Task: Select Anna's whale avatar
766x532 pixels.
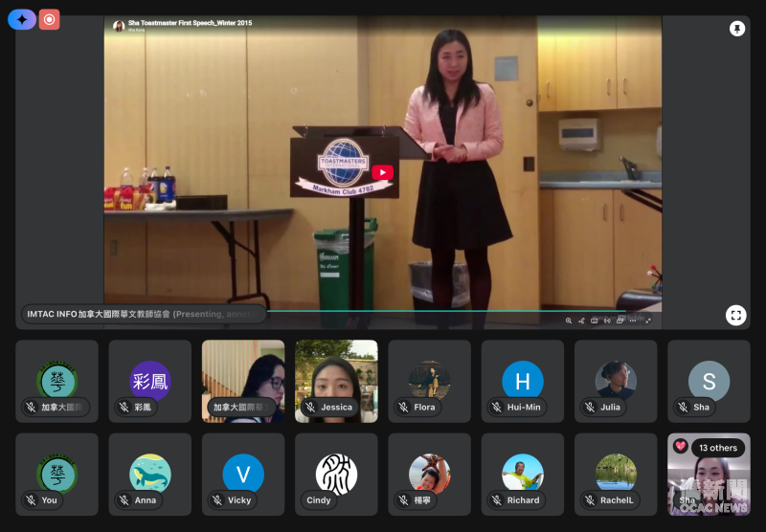Action: click(x=150, y=474)
